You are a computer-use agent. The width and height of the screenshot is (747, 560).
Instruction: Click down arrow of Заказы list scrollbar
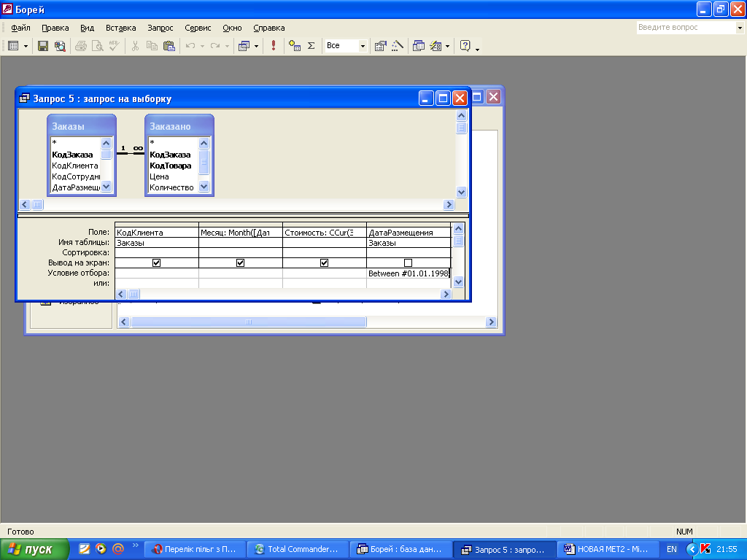click(x=107, y=187)
